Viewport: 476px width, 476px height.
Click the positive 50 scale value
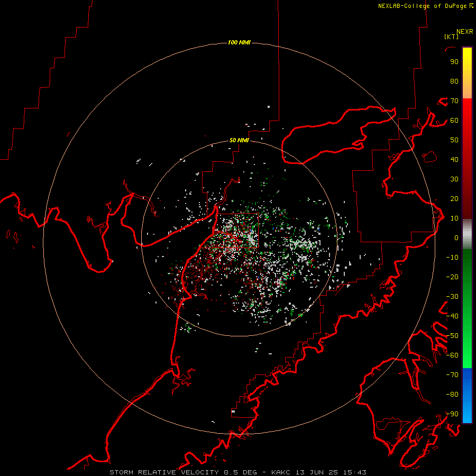(x=454, y=140)
